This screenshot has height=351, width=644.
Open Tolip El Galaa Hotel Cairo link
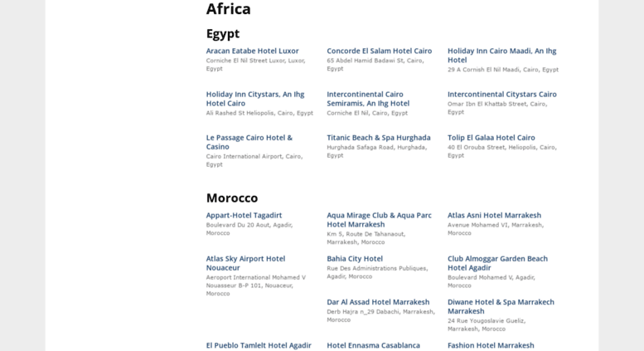(491, 138)
